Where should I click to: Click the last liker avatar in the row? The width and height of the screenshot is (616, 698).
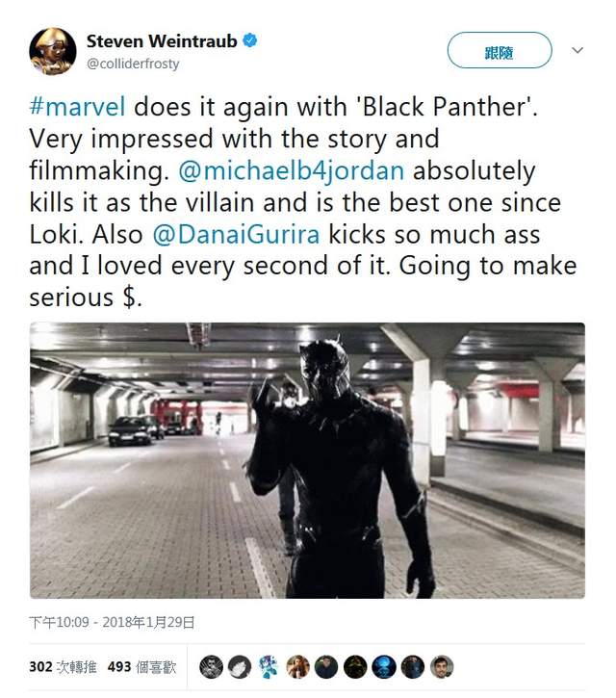[x=441, y=666]
